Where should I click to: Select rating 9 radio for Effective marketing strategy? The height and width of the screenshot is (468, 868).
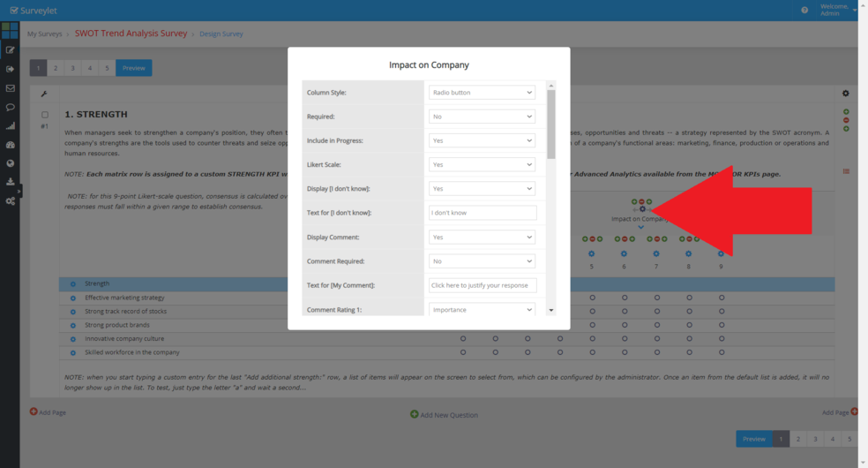click(722, 298)
